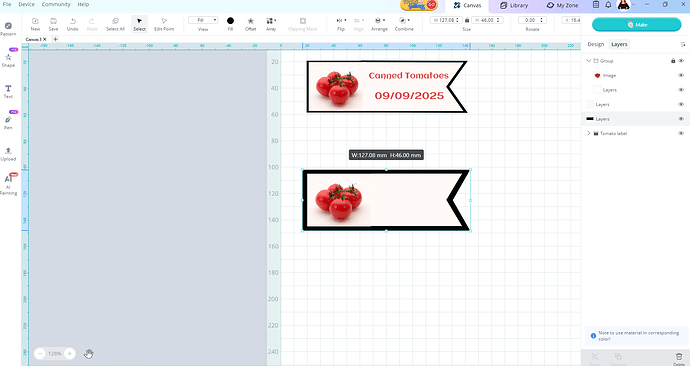Switch to Edit Point tool
Image resolution: width=690 pixels, height=366 pixels.
tap(164, 24)
